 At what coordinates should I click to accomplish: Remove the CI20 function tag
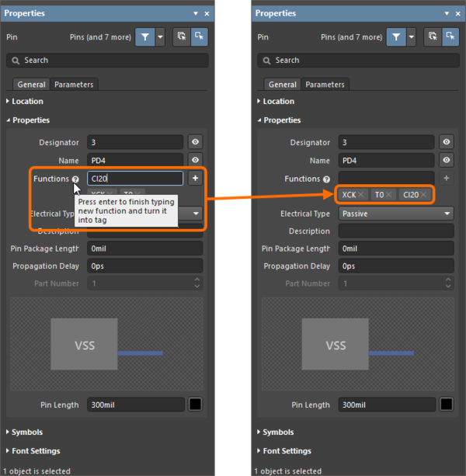[x=424, y=195]
